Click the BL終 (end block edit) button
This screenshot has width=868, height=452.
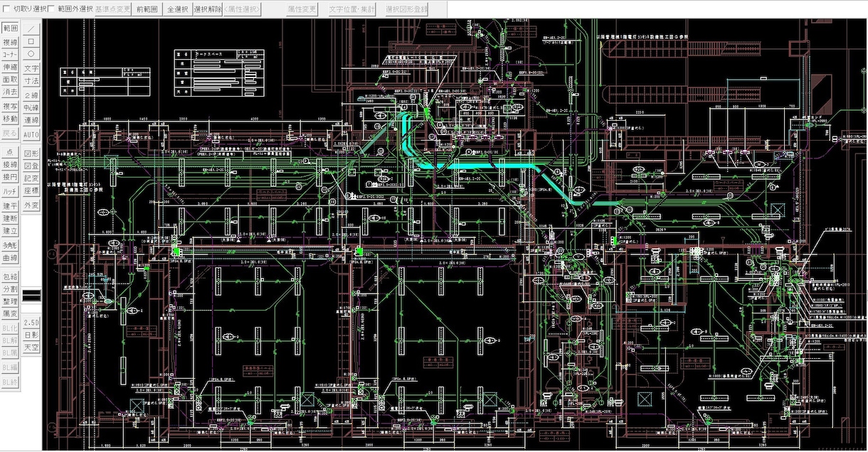click(x=10, y=382)
